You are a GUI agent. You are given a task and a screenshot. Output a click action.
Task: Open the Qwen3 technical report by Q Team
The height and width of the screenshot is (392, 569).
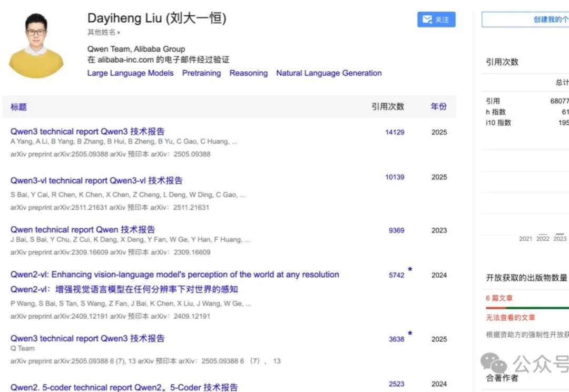click(x=87, y=338)
